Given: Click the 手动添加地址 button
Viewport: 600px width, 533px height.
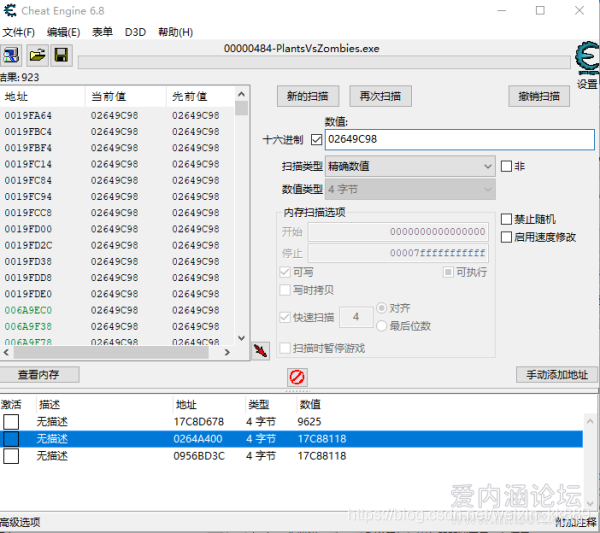Looking at the screenshot, I should [557, 375].
